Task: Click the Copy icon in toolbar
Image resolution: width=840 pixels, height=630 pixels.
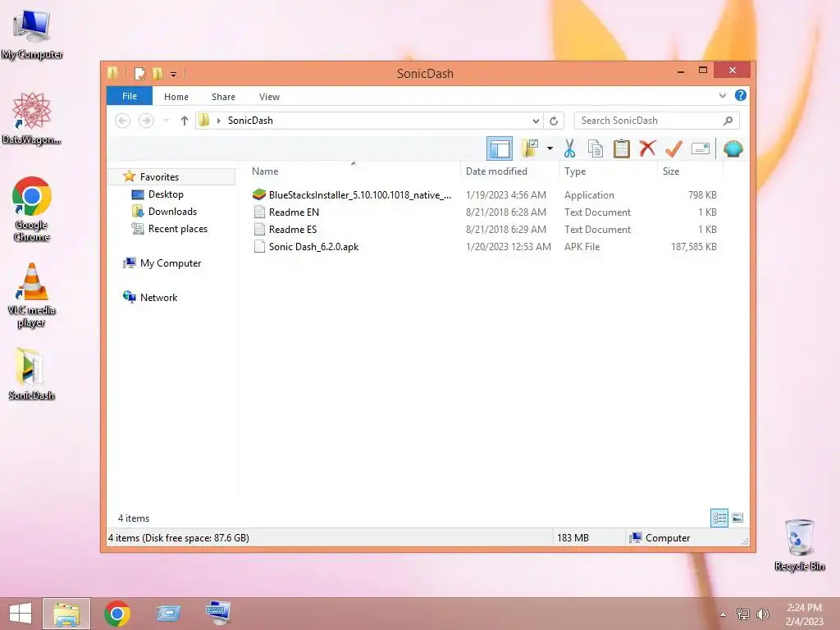Action: pos(596,148)
